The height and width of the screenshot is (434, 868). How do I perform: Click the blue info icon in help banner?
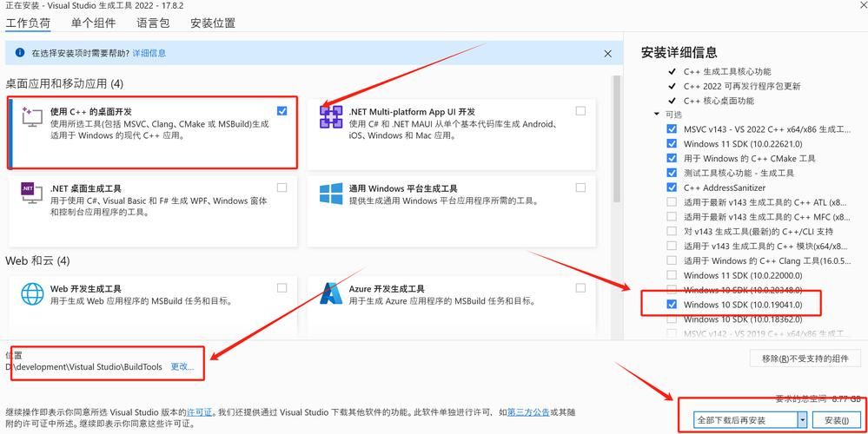(20, 53)
